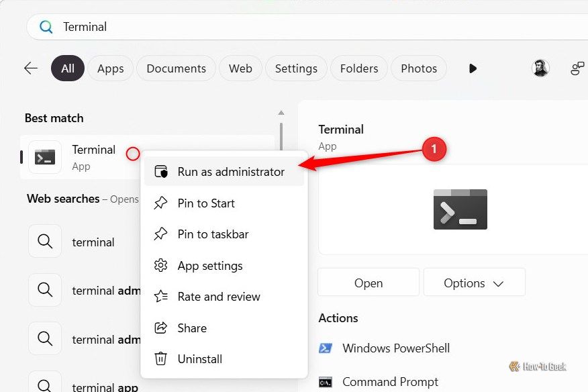The width and height of the screenshot is (588, 392).
Task: Click the Terminal app icon in Best match
Action: [x=45, y=157]
